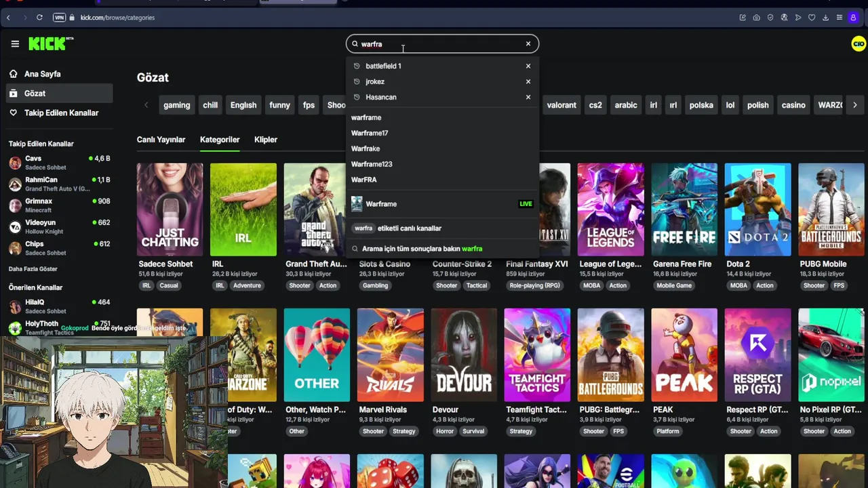Open the browser downloads icon
Viewport: 868px width, 488px height.
pyautogui.click(x=826, y=18)
